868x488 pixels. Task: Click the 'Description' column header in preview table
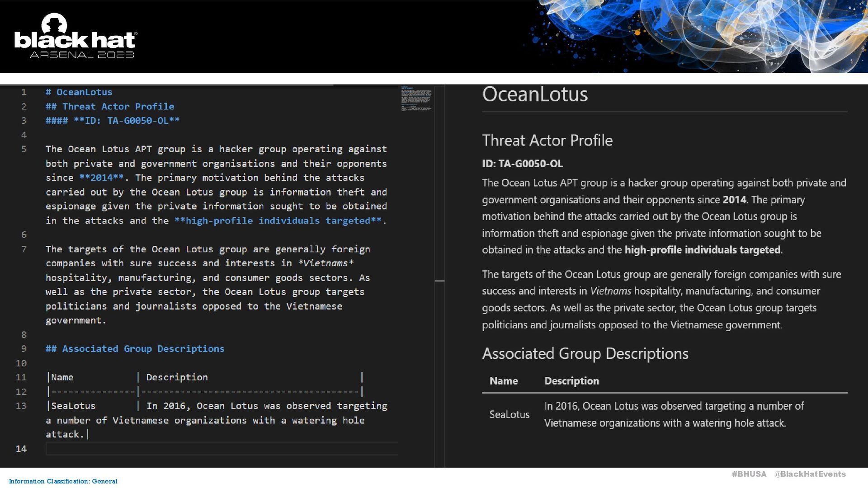pos(571,381)
